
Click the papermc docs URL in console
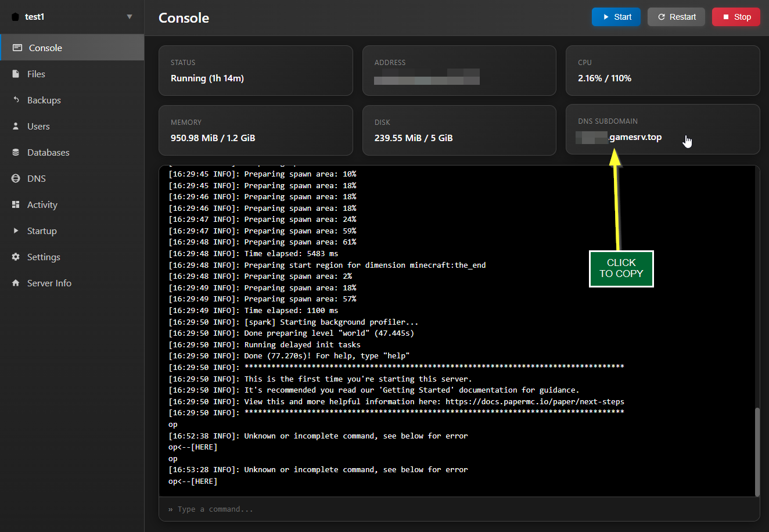pyautogui.click(x=534, y=401)
